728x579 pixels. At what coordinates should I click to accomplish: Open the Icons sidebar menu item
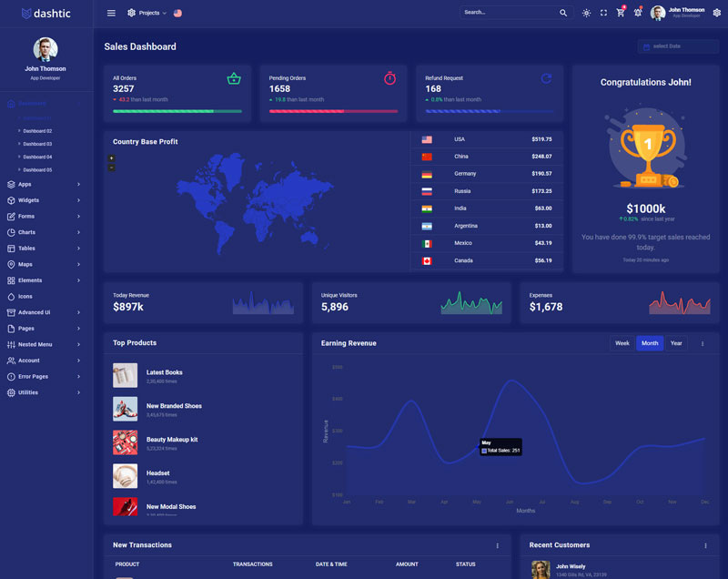click(x=25, y=296)
